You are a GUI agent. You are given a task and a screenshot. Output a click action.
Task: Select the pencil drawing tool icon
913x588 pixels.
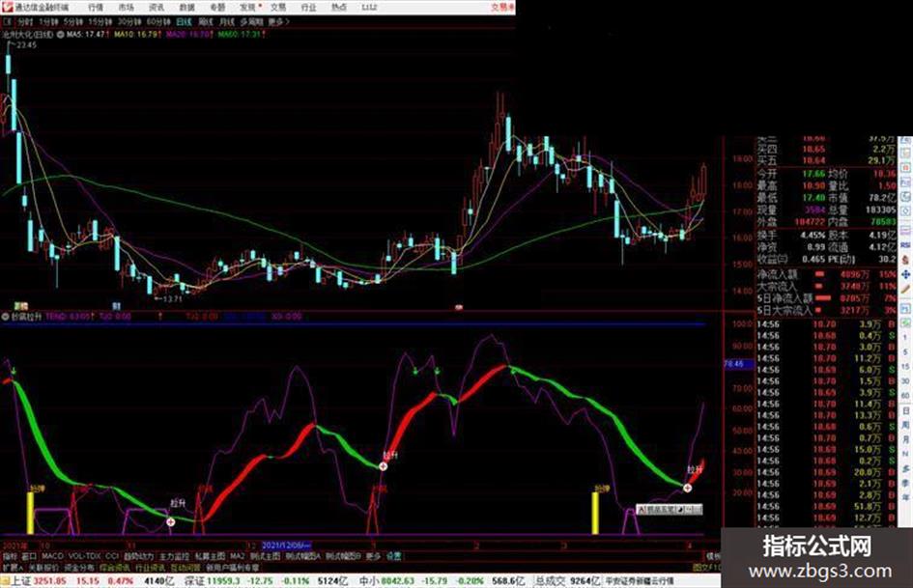[906, 289]
